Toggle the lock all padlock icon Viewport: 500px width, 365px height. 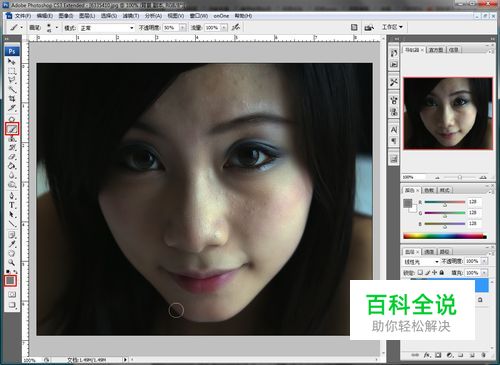[442, 272]
